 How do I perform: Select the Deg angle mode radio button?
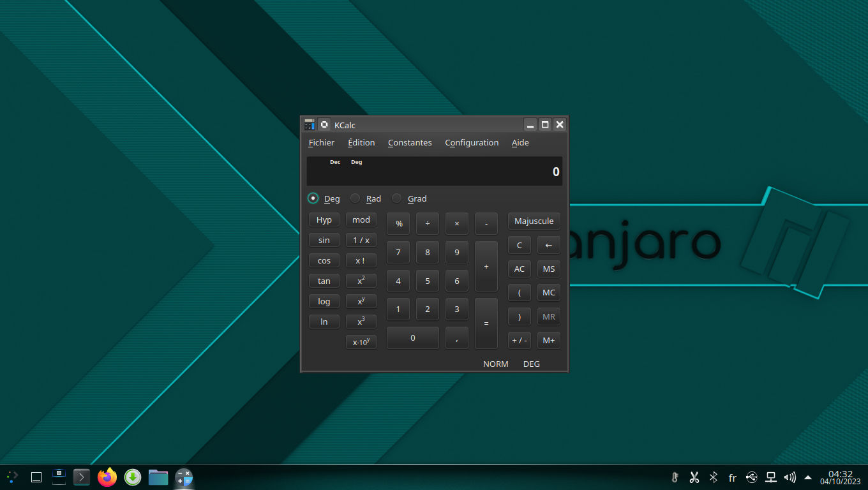tap(324, 198)
